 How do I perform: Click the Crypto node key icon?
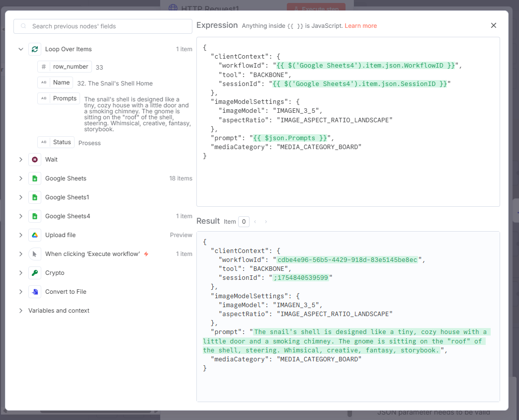click(x=34, y=273)
